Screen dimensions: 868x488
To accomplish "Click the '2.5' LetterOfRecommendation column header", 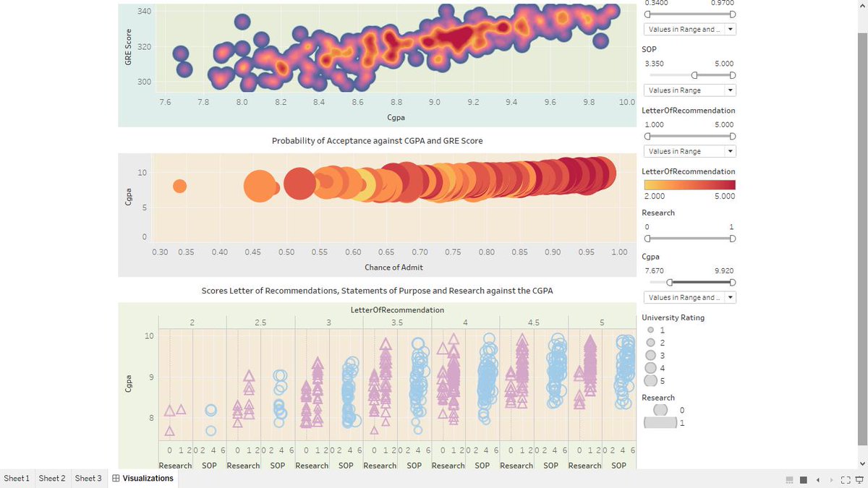I will [x=260, y=322].
